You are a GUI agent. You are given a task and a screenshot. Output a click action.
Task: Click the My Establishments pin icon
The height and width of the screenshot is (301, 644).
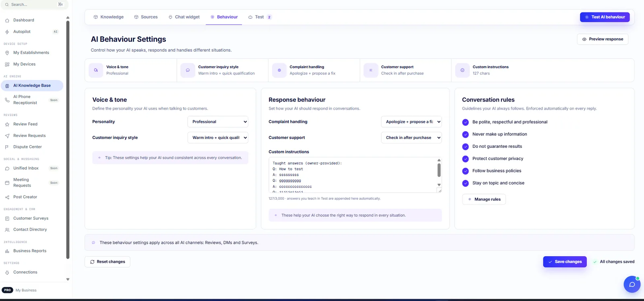coord(7,53)
